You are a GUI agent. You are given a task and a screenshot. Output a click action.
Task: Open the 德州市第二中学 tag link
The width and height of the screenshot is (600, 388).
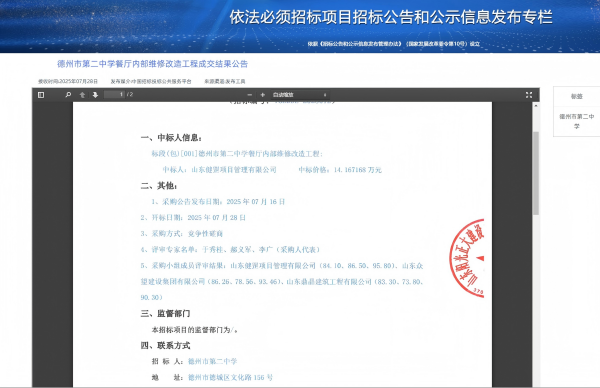click(x=577, y=121)
